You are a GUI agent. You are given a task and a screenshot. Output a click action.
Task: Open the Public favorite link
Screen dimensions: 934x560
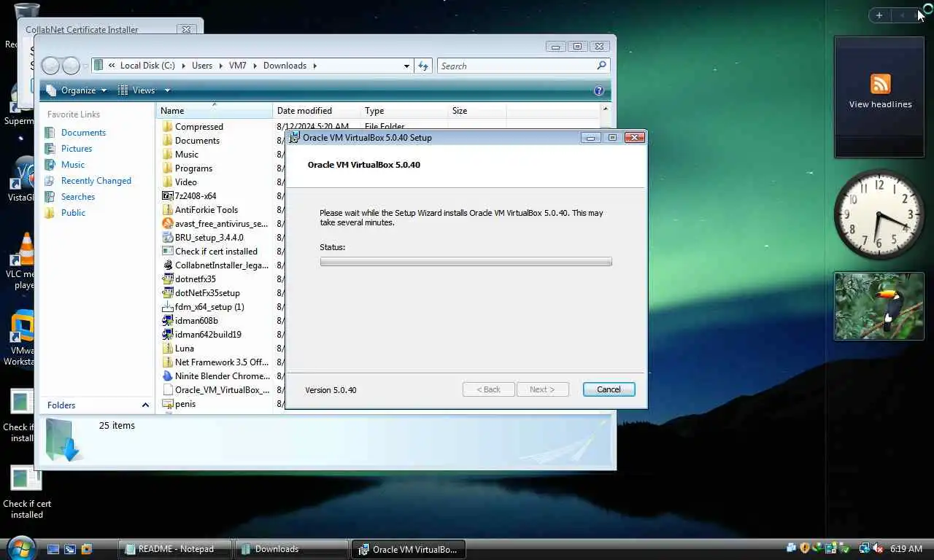tap(73, 213)
